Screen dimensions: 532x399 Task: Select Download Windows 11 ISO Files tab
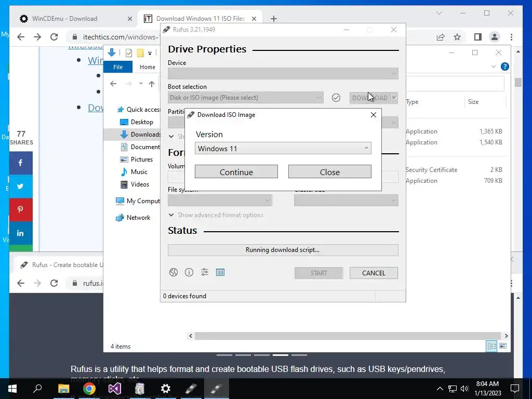click(200, 19)
